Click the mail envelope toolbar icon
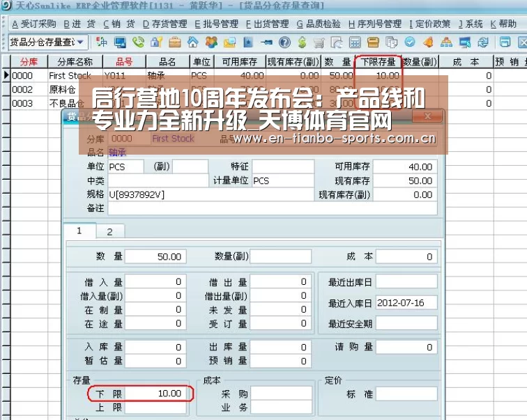 pos(229,42)
